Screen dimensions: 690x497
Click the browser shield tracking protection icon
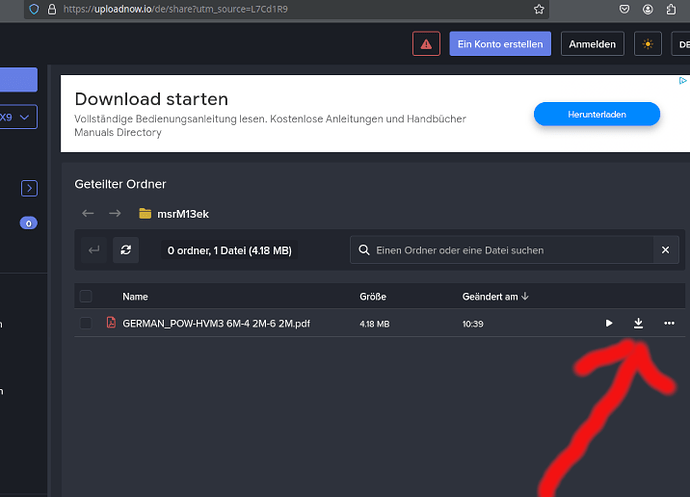point(34,9)
